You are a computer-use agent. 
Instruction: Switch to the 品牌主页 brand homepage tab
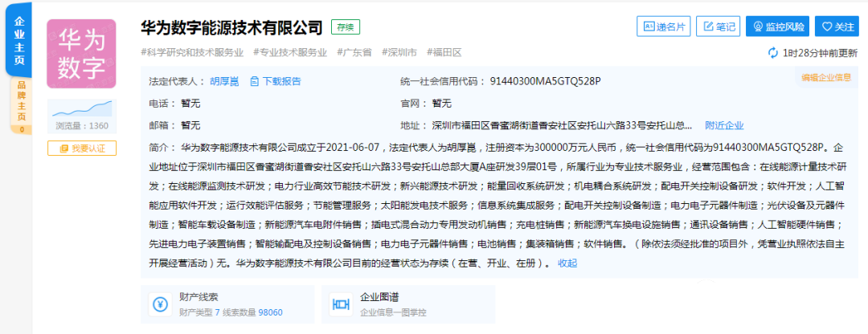point(22,104)
